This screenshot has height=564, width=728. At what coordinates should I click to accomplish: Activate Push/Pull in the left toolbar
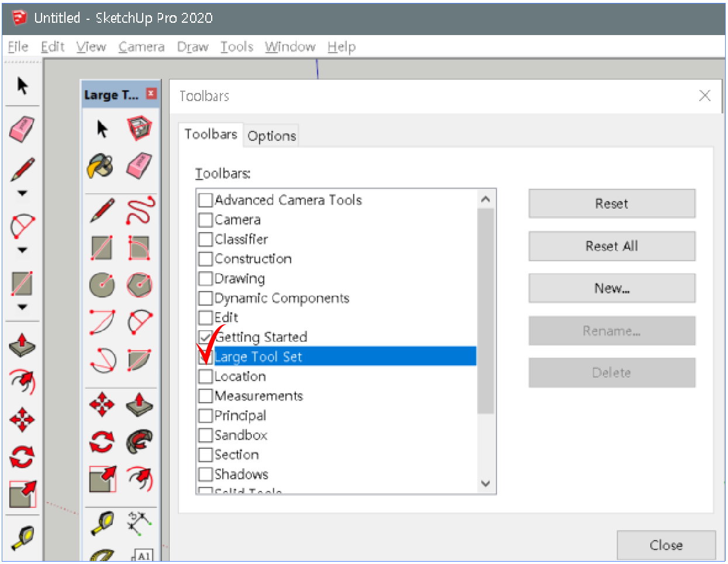[22, 345]
